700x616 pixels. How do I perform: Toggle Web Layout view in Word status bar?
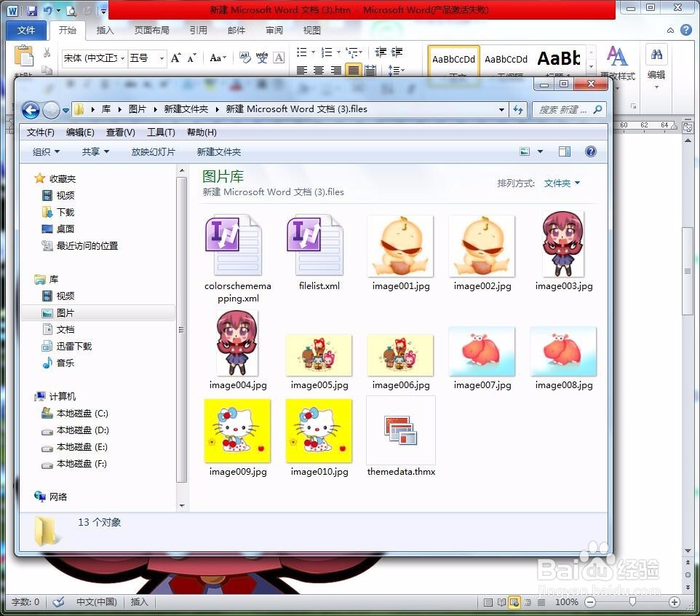(x=514, y=602)
